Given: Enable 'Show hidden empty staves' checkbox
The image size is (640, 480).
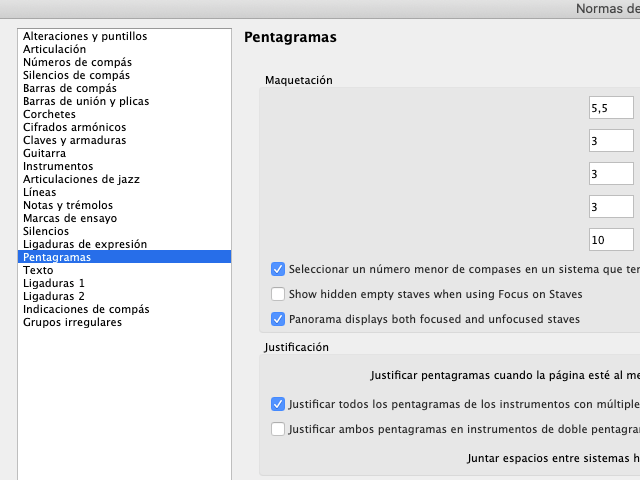Looking at the screenshot, I should click(x=278, y=294).
